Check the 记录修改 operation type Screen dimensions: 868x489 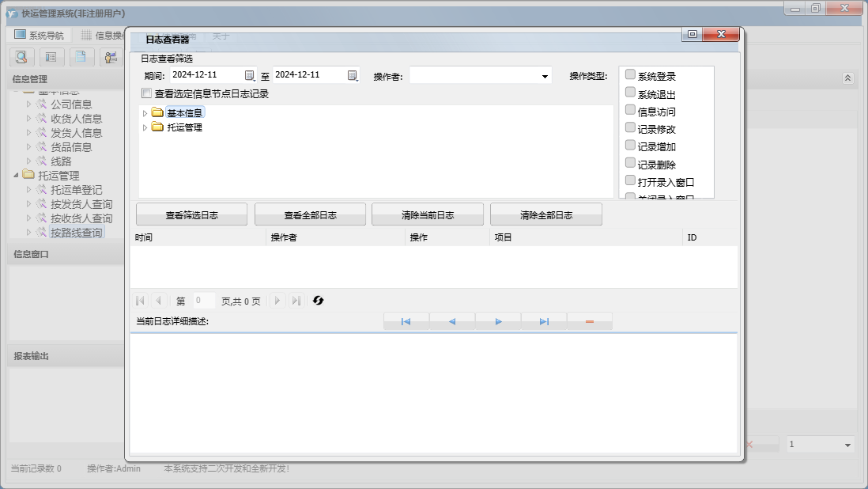[x=630, y=127]
